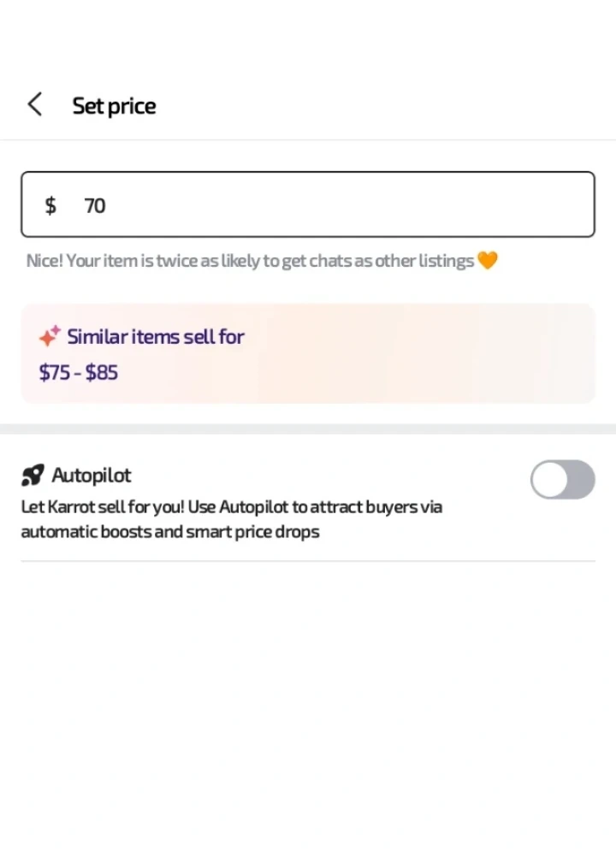This screenshot has height=851, width=616.
Task: Tap the back arrow icon
Action: tap(34, 105)
